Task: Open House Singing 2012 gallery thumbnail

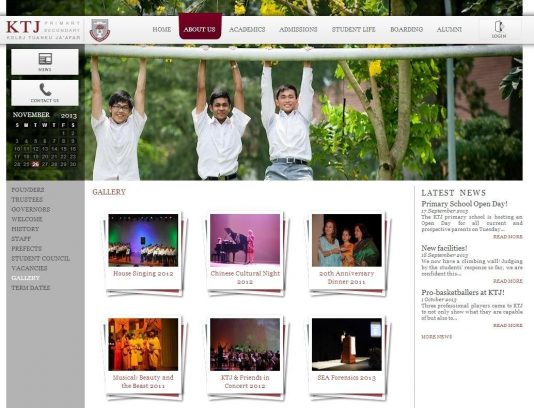Action: click(x=143, y=240)
